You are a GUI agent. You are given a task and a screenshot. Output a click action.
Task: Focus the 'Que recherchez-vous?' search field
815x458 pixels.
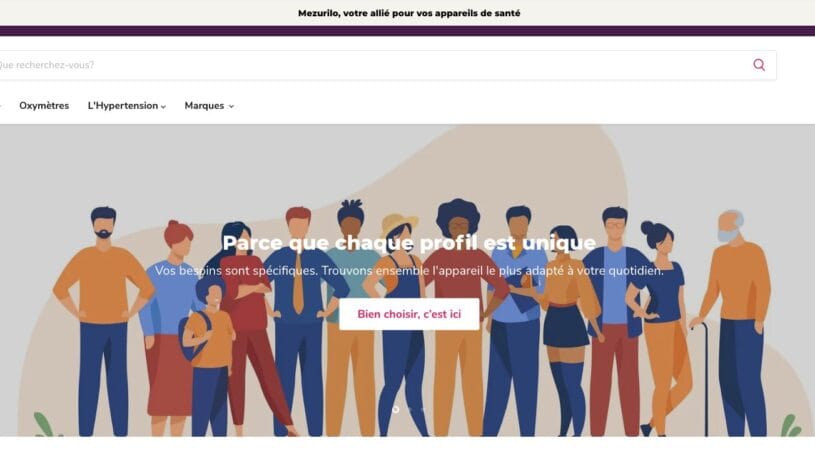(x=387, y=65)
